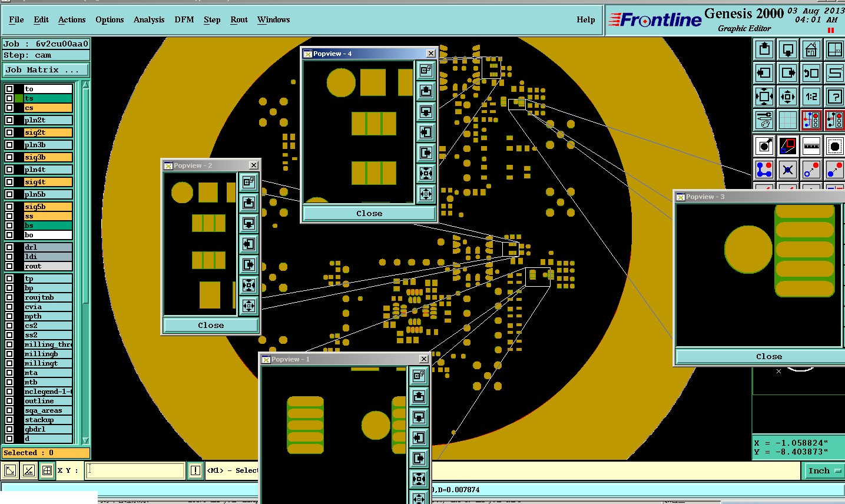Click Close button in Popview - 4
The width and height of the screenshot is (845, 504).
pyautogui.click(x=369, y=213)
